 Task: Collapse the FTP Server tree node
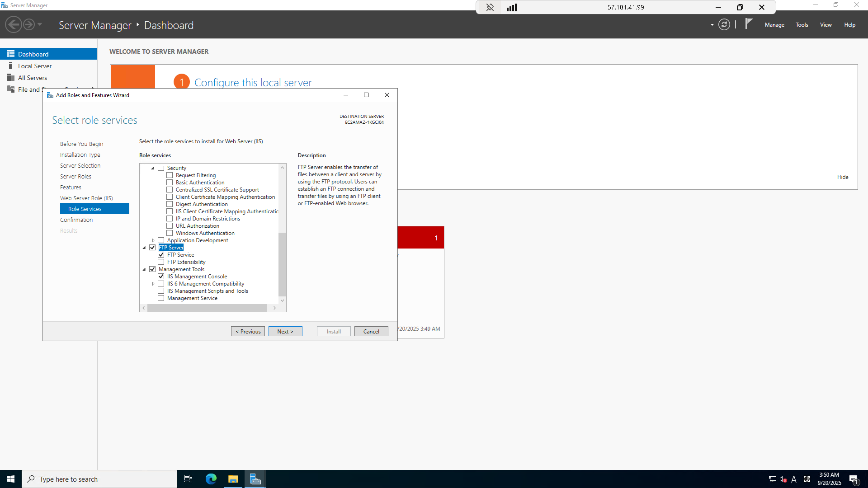point(144,248)
